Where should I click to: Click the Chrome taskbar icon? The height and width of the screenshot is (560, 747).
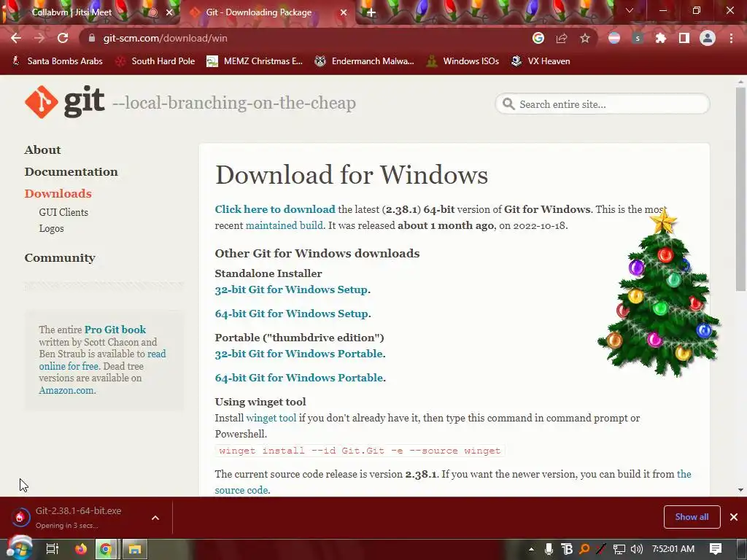click(x=106, y=549)
